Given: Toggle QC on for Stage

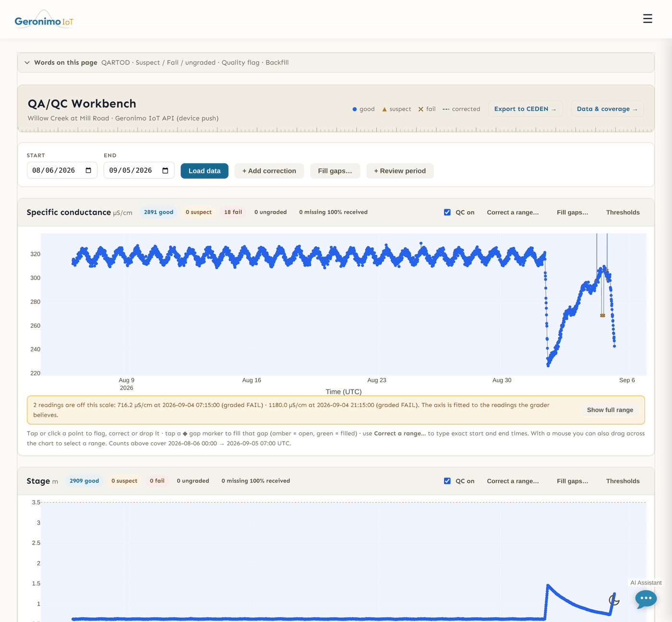Looking at the screenshot, I should click(x=447, y=481).
